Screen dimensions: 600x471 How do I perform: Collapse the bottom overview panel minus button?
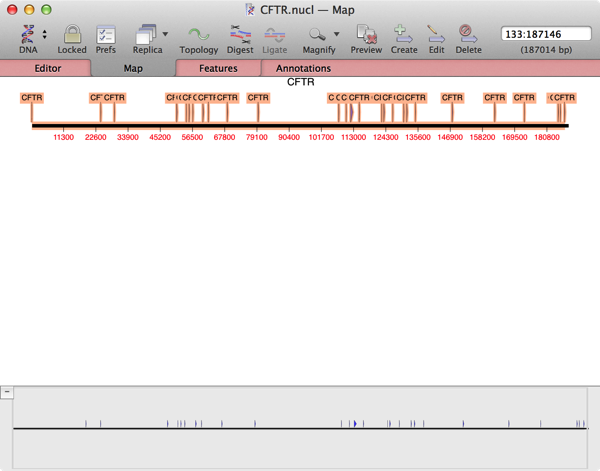point(6,392)
